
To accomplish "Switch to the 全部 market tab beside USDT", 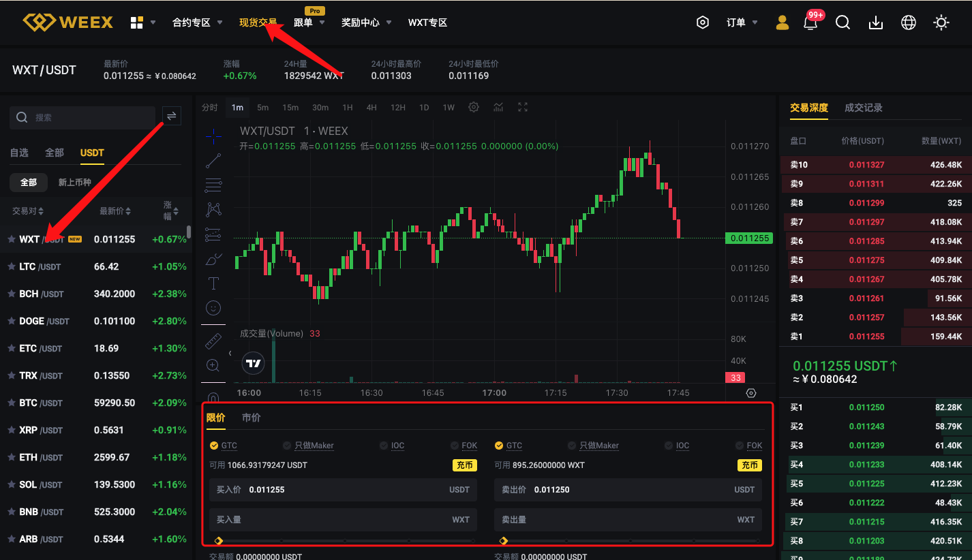I will click(x=55, y=153).
